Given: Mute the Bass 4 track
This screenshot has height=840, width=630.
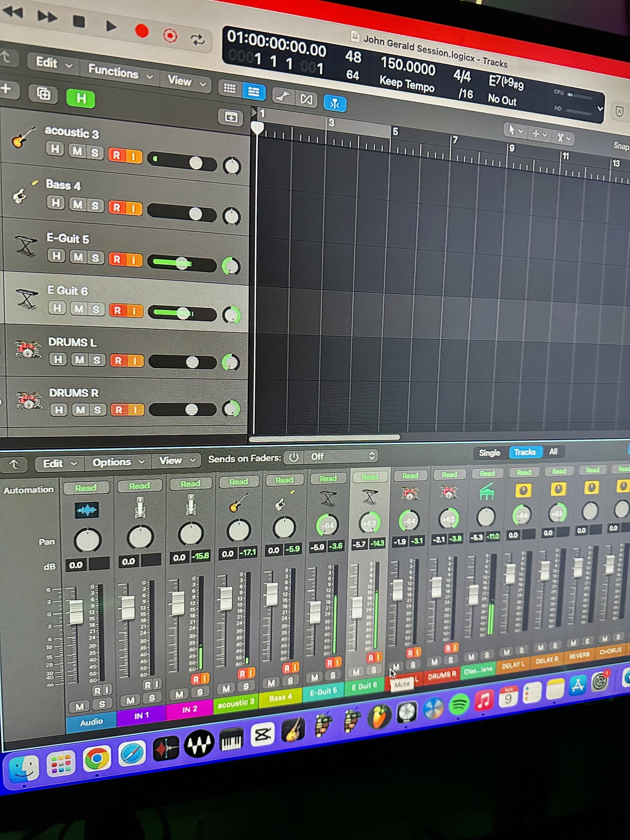Looking at the screenshot, I should [x=78, y=205].
